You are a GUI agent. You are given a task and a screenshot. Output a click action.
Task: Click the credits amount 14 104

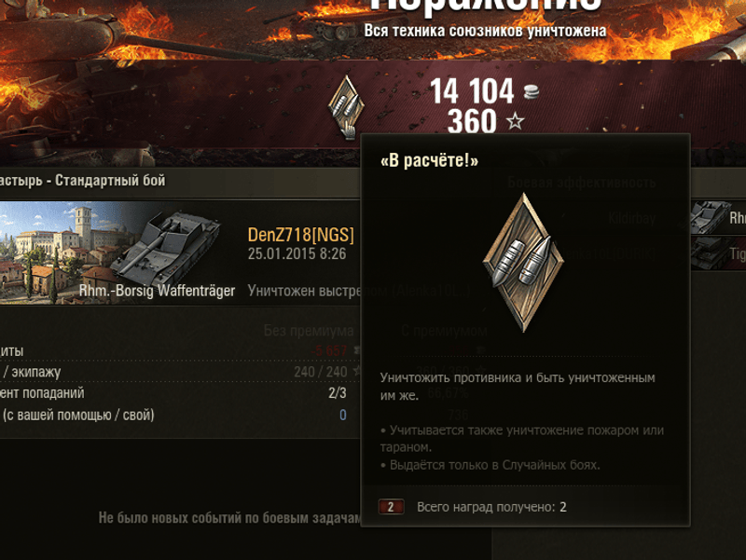(x=472, y=90)
